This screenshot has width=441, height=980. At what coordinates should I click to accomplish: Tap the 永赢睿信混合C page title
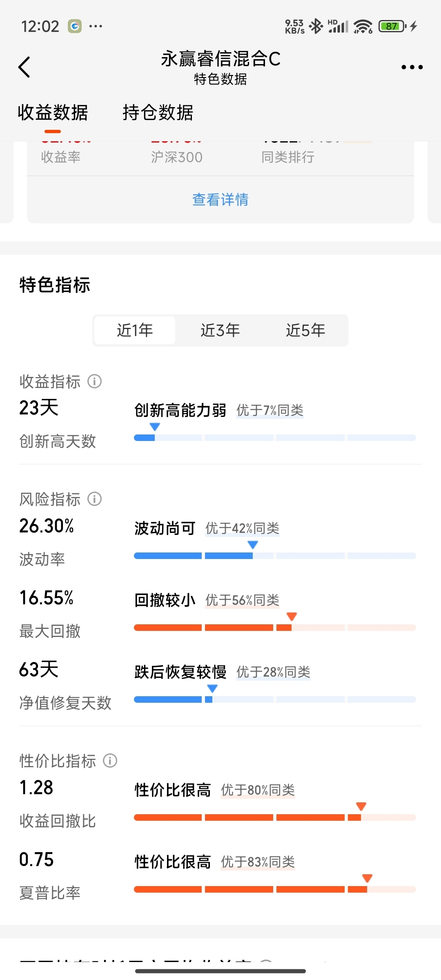tap(220, 59)
